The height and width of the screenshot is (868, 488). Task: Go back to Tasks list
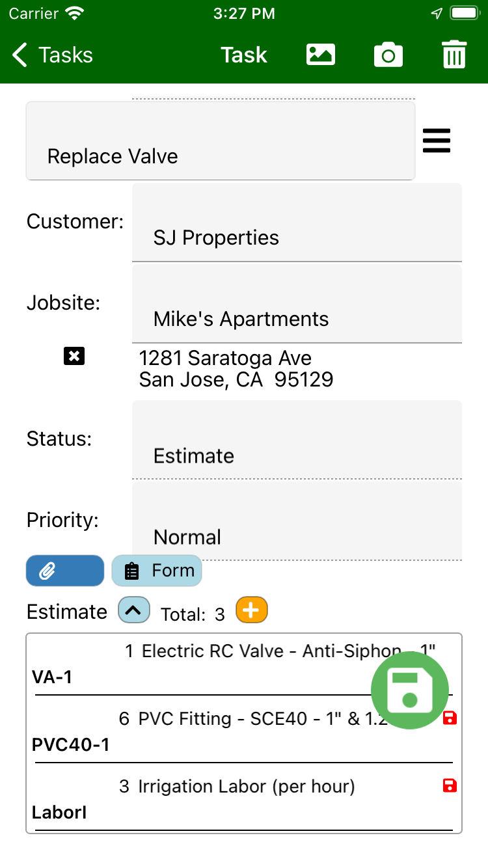tap(53, 55)
